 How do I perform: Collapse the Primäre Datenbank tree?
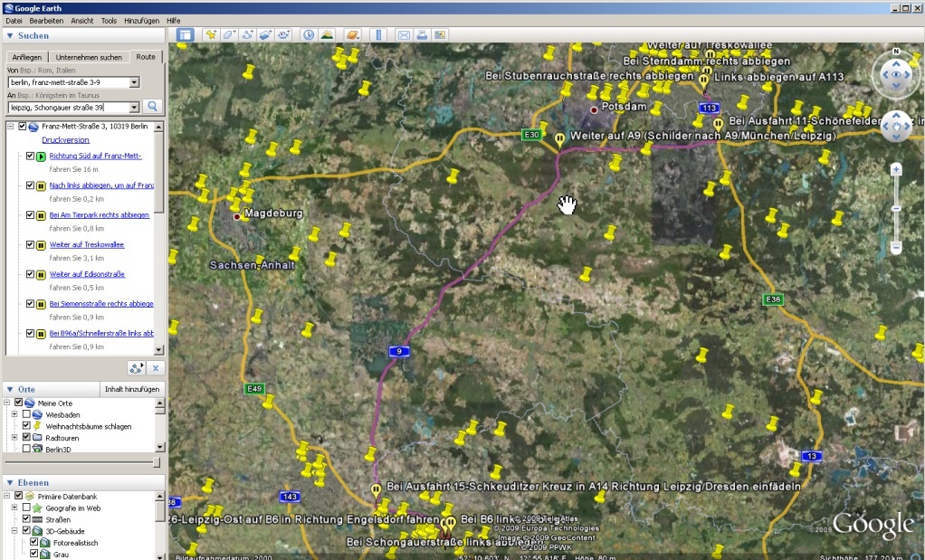tap(7, 496)
